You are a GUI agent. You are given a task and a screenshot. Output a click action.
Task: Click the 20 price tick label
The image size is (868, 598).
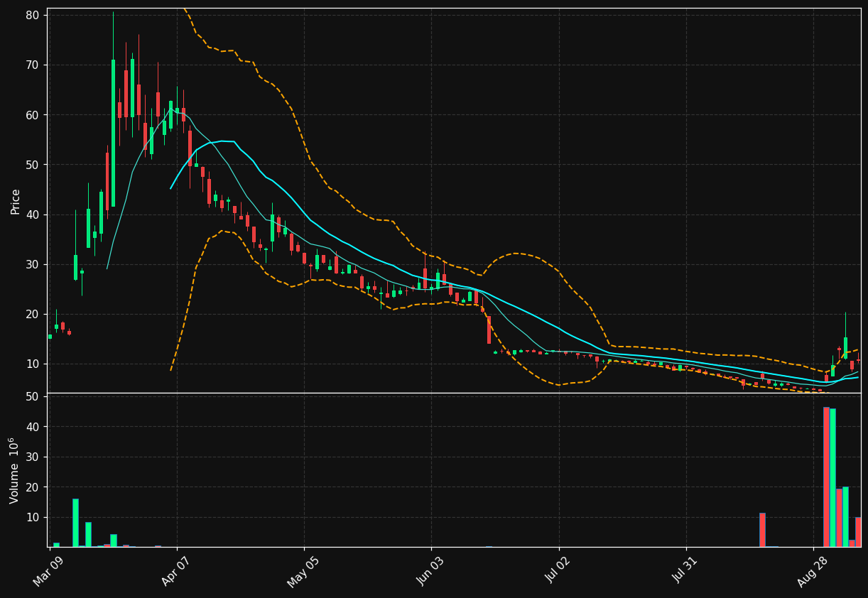coord(32,314)
